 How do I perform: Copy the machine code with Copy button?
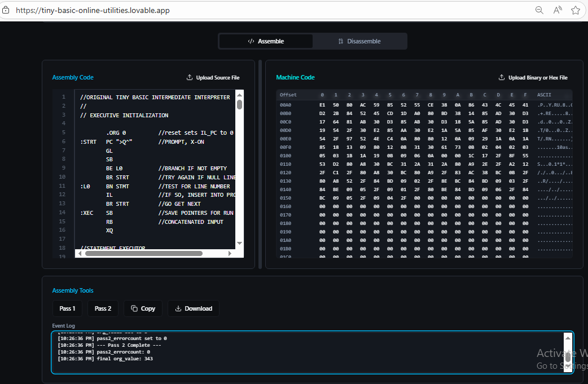point(143,308)
